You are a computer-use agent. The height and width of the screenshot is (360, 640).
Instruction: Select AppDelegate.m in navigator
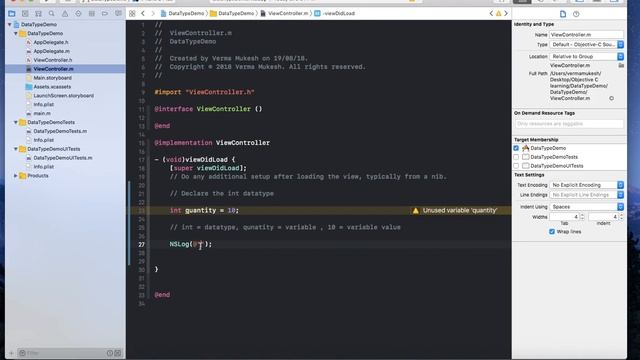click(51, 51)
